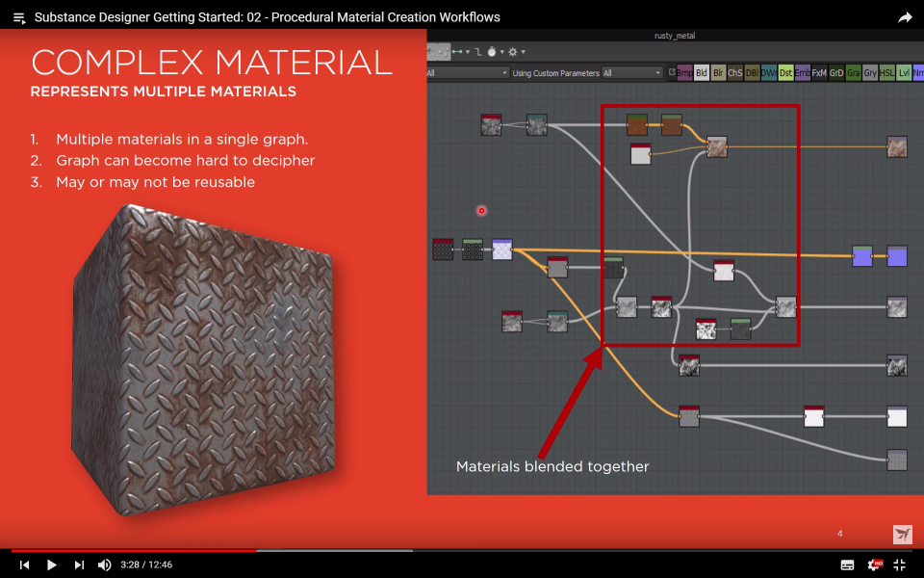Open the YouTube playlist menu icon
This screenshot has height=578, width=924.
coord(19,18)
